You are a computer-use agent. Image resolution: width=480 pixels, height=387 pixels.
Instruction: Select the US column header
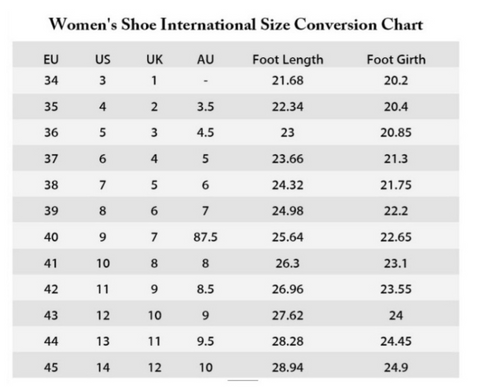(103, 60)
